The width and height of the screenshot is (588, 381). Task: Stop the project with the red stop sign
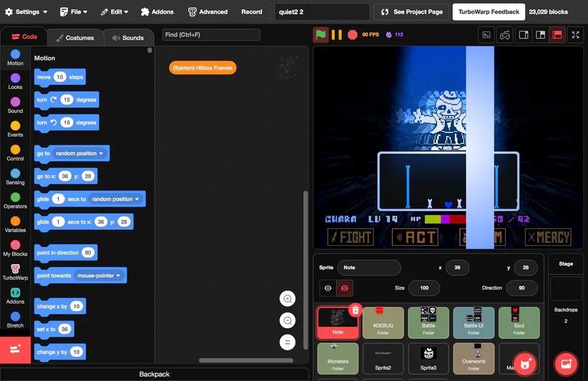(x=353, y=35)
